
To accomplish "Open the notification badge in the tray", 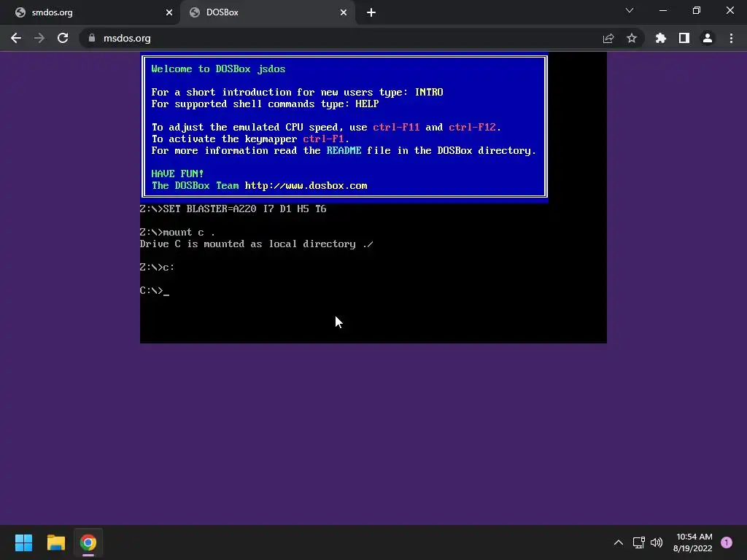I will pos(727,542).
